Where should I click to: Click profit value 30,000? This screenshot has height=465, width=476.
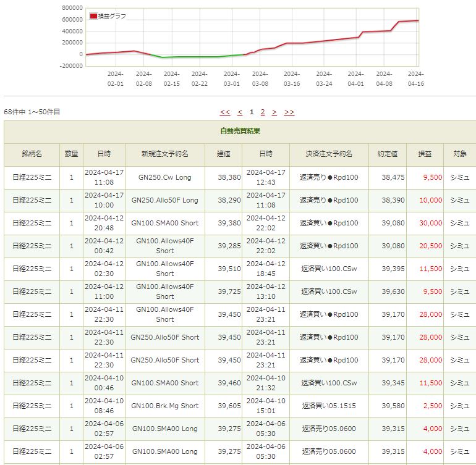pos(430,223)
